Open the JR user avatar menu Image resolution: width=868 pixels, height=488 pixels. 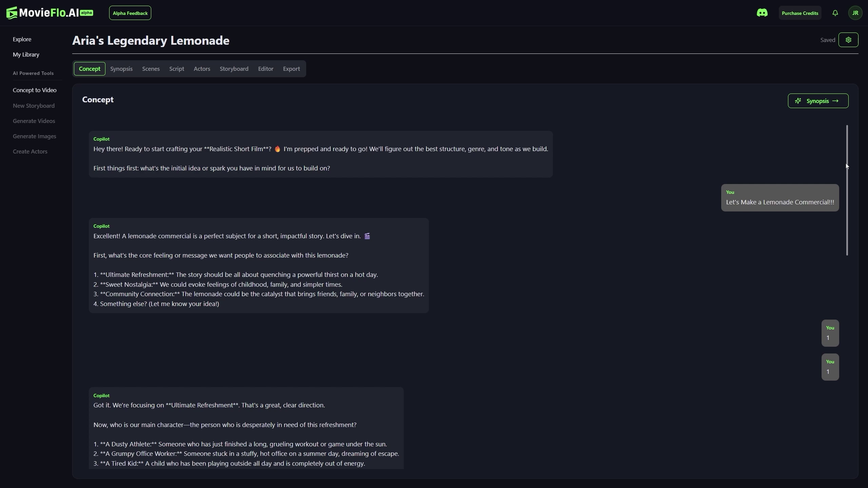[855, 13]
